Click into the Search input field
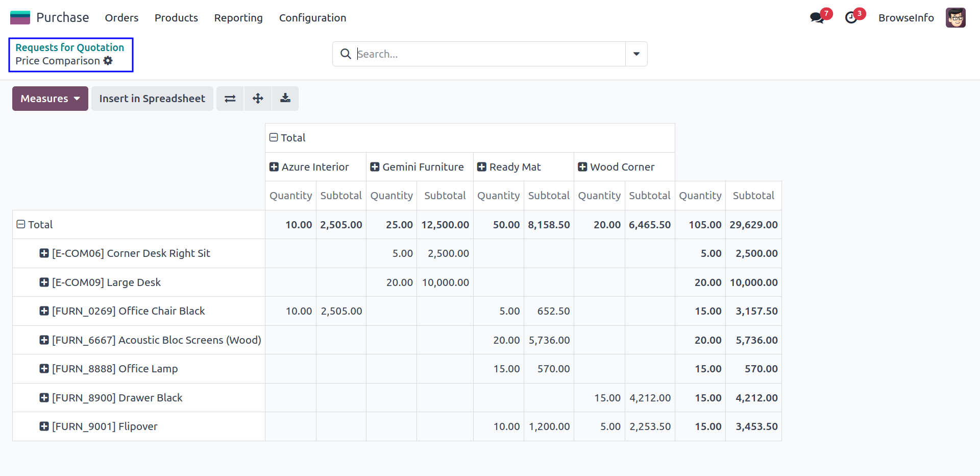Screen dimensions: 980x476 pos(490,54)
